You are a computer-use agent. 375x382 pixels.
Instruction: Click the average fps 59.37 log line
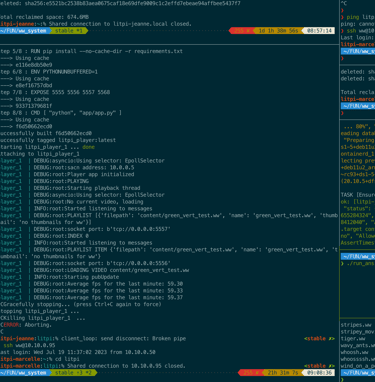tap(92, 297)
